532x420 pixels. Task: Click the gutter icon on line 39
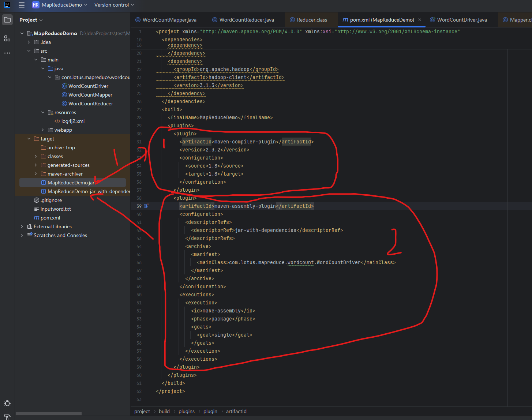click(146, 206)
